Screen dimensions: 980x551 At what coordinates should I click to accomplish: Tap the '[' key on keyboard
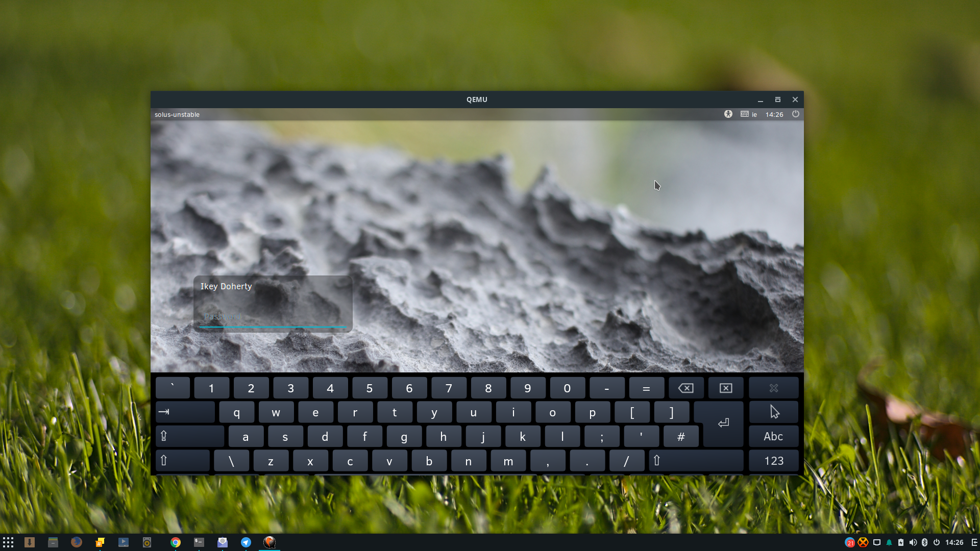632,412
